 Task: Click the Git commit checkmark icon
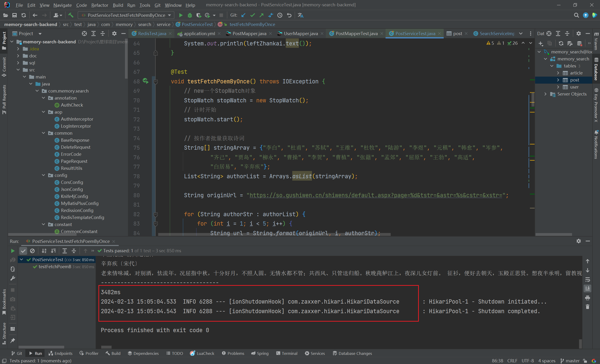252,15
